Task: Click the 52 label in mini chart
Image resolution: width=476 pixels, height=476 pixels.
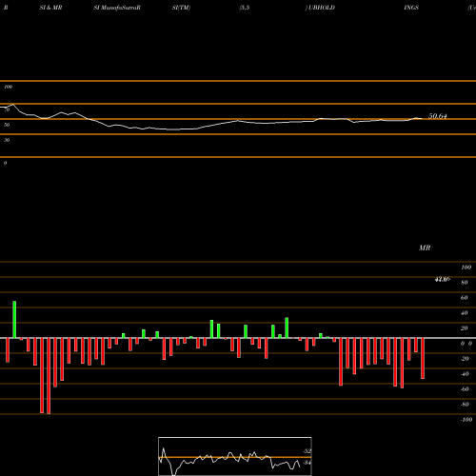Action: coord(307,451)
